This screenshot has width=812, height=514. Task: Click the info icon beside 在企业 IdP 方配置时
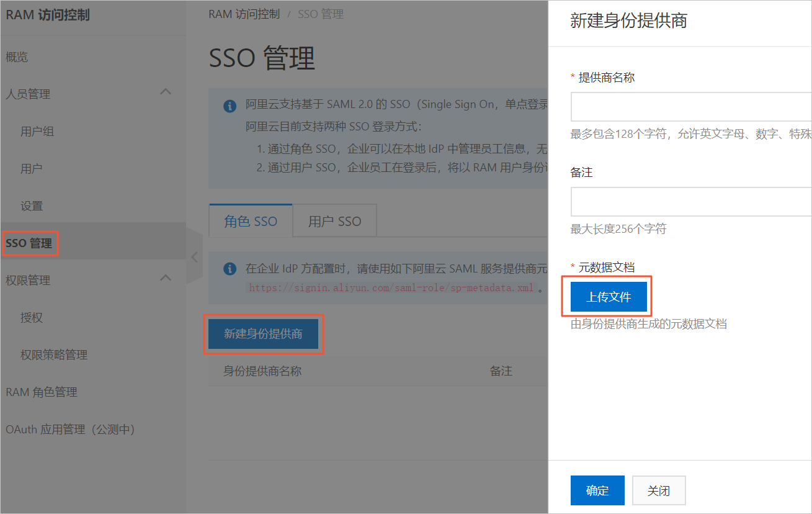click(230, 269)
